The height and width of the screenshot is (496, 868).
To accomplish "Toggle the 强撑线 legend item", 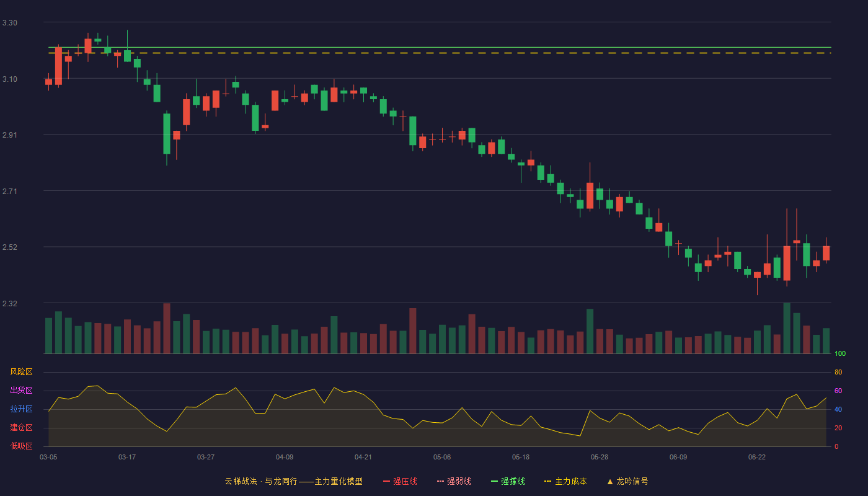I will tap(508, 481).
